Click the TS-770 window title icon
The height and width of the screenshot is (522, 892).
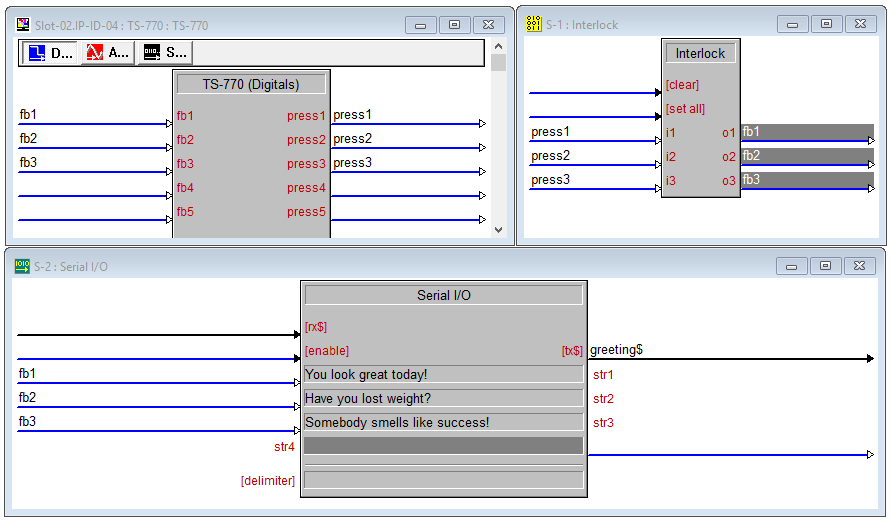coord(23,25)
